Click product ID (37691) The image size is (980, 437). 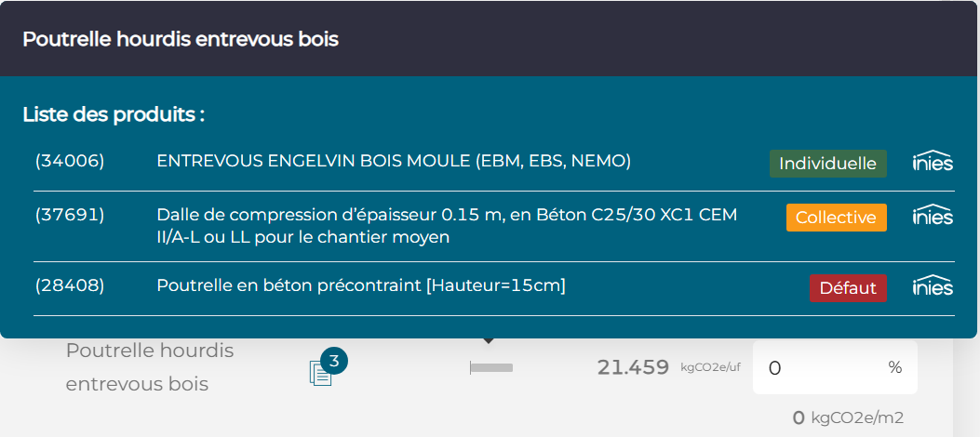click(70, 216)
